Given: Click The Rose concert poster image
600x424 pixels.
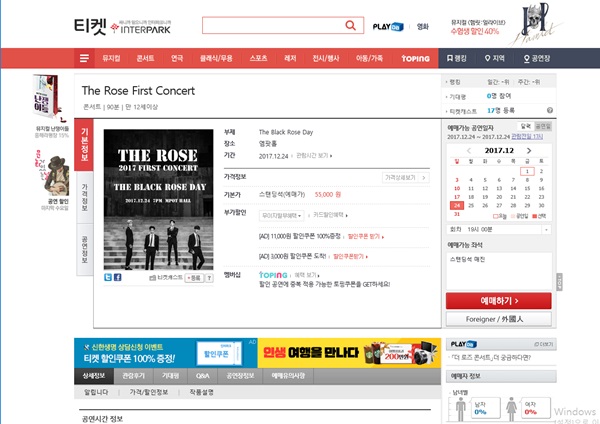Looking at the screenshot, I should pyautogui.click(x=158, y=199).
